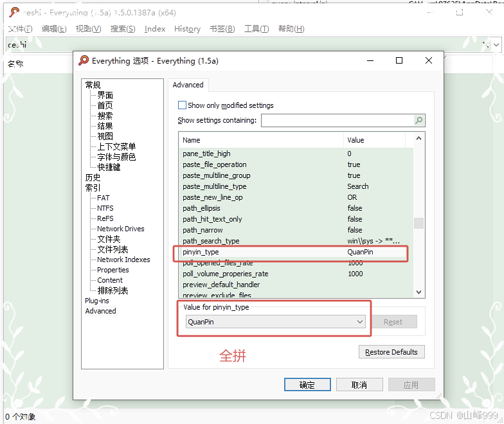Open the 帮助(H) menu
This screenshot has width=504, height=424.
coord(291,29)
